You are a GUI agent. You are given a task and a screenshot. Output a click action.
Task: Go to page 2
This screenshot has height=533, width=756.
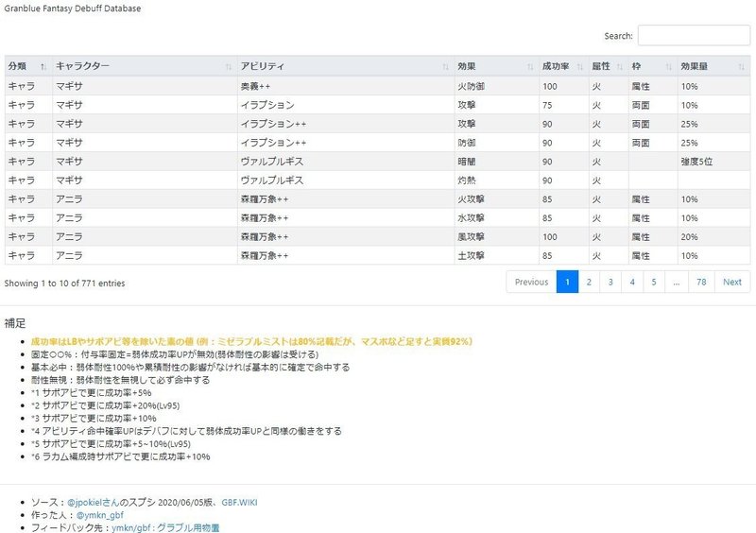coord(589,283)
